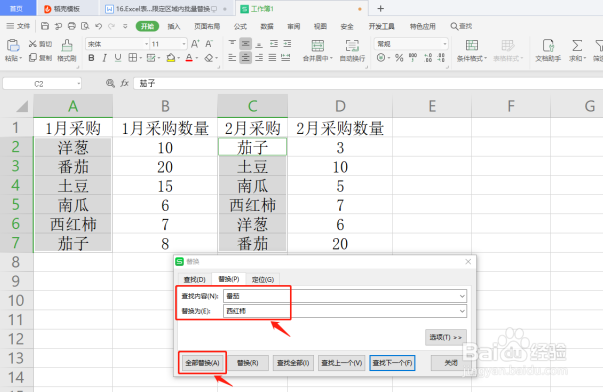Switch to the Formulas (公式) tab

[240, 26]
